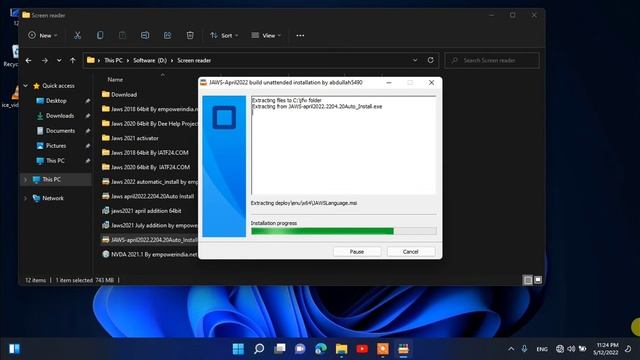640x360 pixels.
Task: Select 'NVDA 2021.1 By empowerindia.net' file
Action: 150,254
